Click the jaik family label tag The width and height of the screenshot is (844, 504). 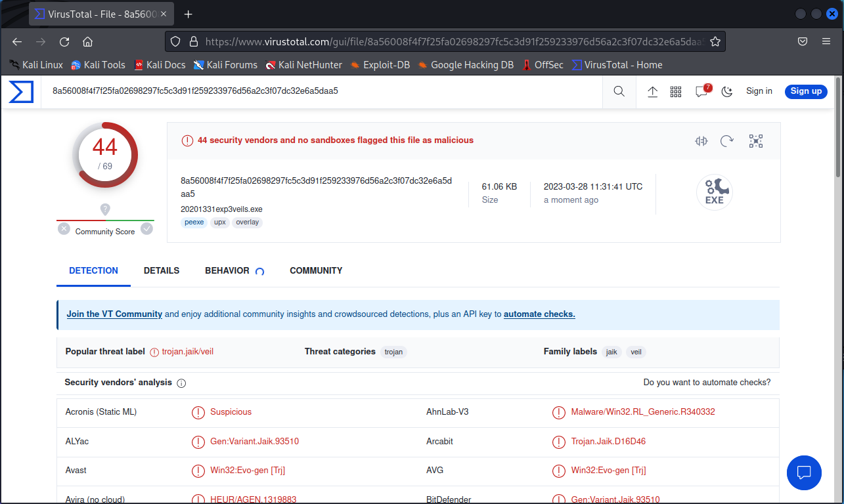click(x=611, y=352)
